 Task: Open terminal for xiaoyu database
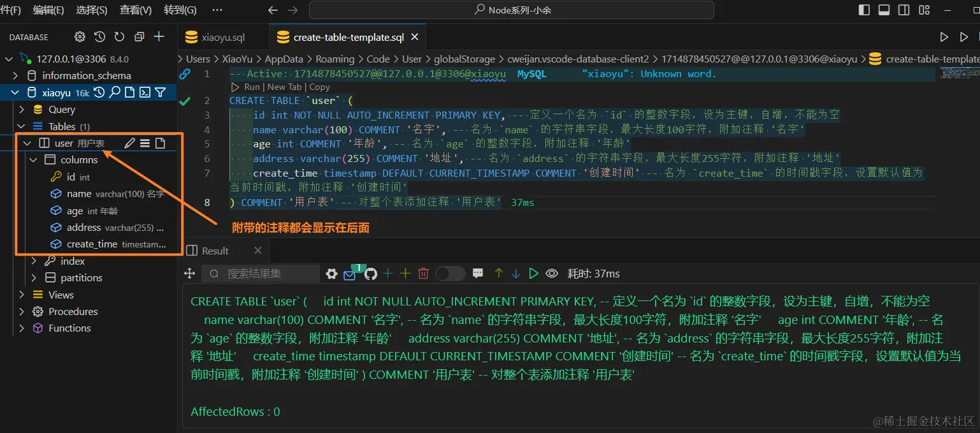click(x=145, y=92)
